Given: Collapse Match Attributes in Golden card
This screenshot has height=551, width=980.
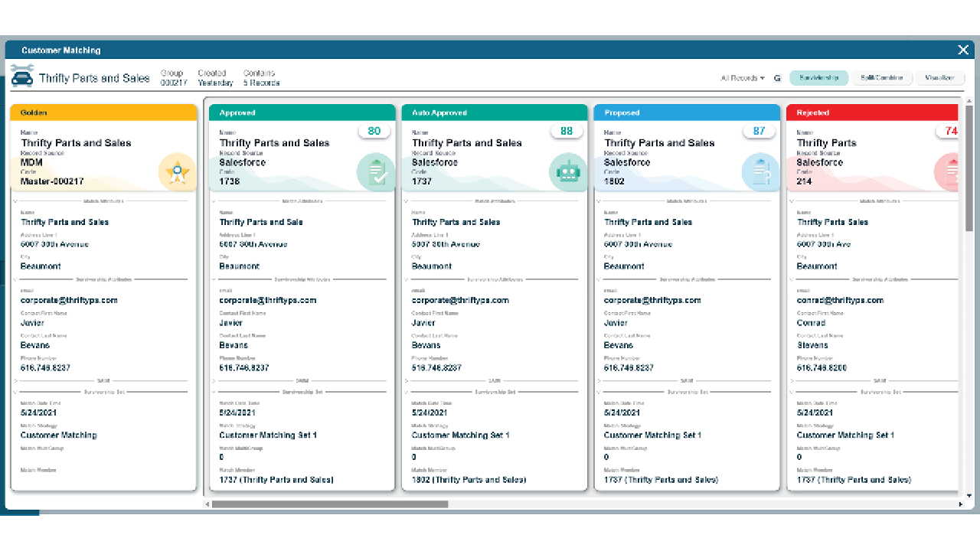Looking at the screenshot, I should [15, 201].
